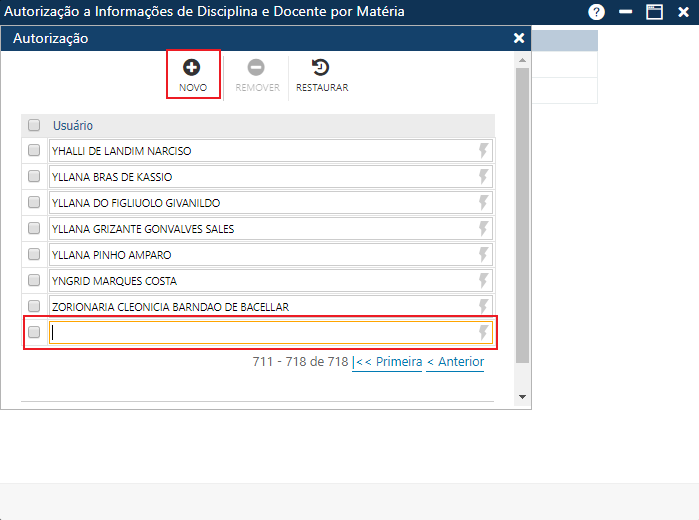The height and width of the screenshot is (520, 699).
Task: Open the help question mark icon
Action: tap(596, 12)
